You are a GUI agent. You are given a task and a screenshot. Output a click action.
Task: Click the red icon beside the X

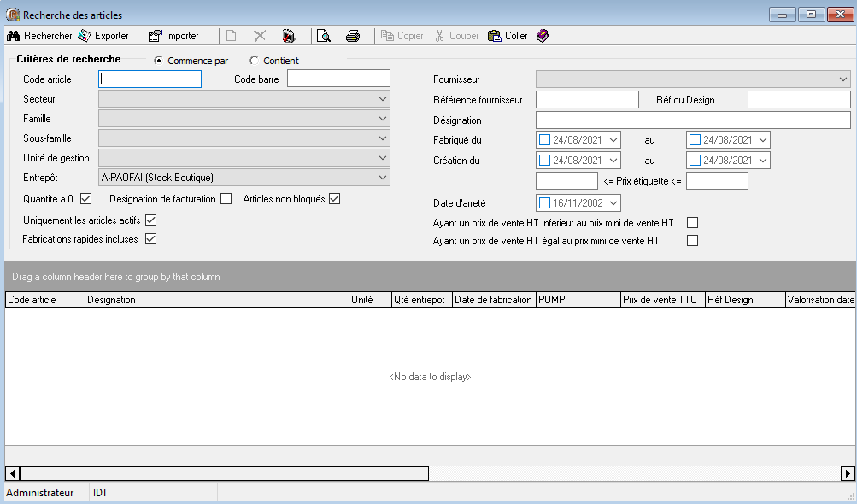[289, 36]
